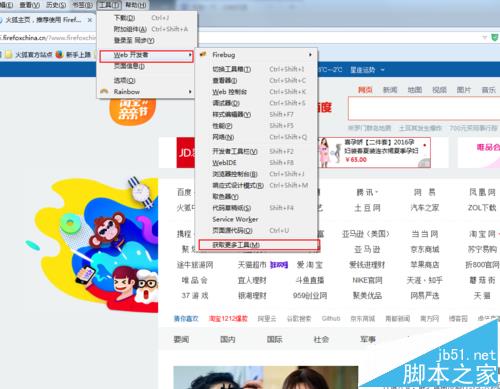The height and width of the screenshot is (389, 500).
Task: Open 代码草稿纸(S) scratchpad item
Action: pyautogui.click(x=256, y=208)
